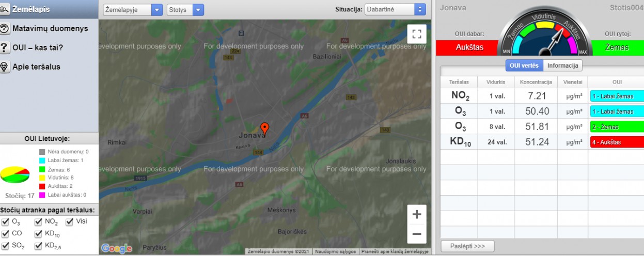Toggle the KD10 pollutant checkbox
The height and width of the screenshot is (256, 644).
point(39,234)
